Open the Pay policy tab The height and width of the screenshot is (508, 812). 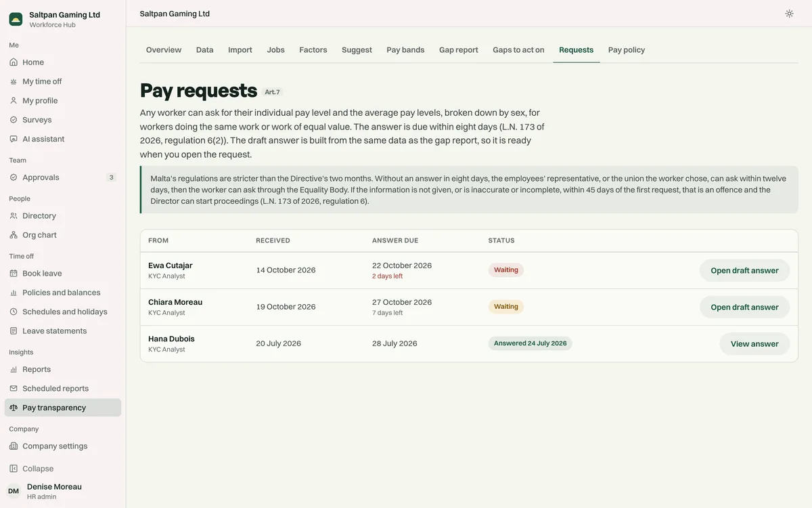coord(627,50)
